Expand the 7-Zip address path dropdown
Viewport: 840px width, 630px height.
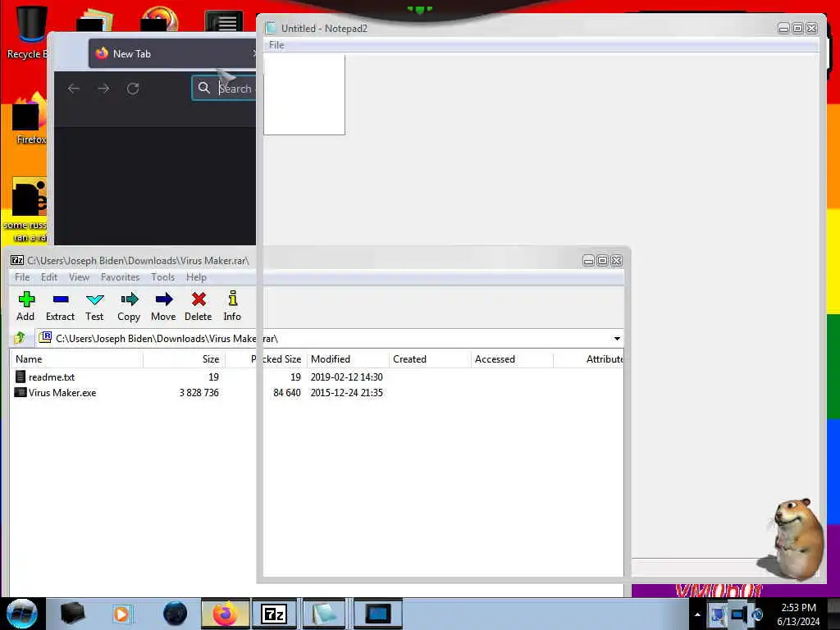[617, 339]
